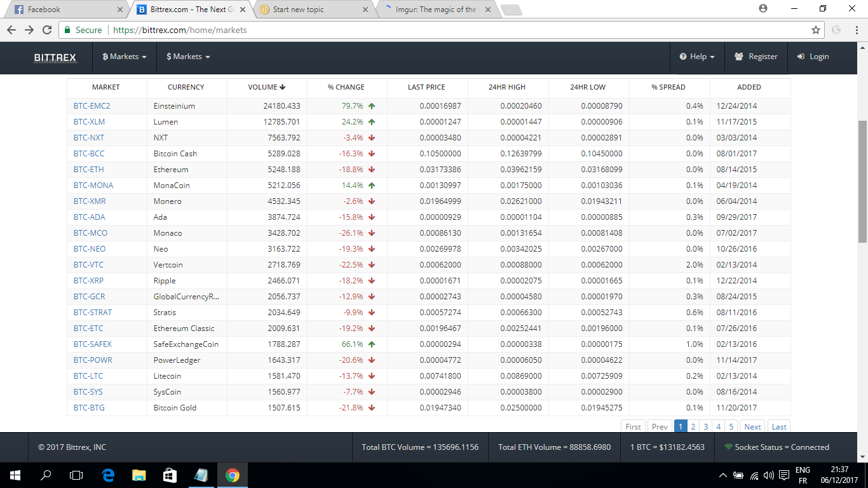Click the Last pagination button
Image resolution: width=868 pixels, height=488 pixels.
pyautogui.click(x=779, y=426)
